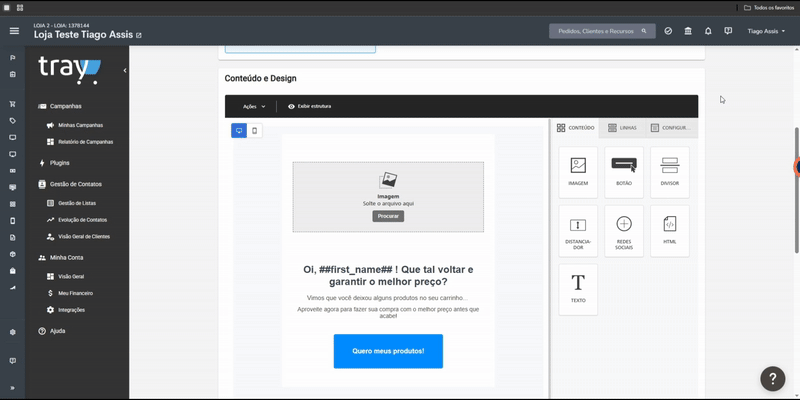
Task: Select the Redes Sociais content block
Action: [624, 231]
